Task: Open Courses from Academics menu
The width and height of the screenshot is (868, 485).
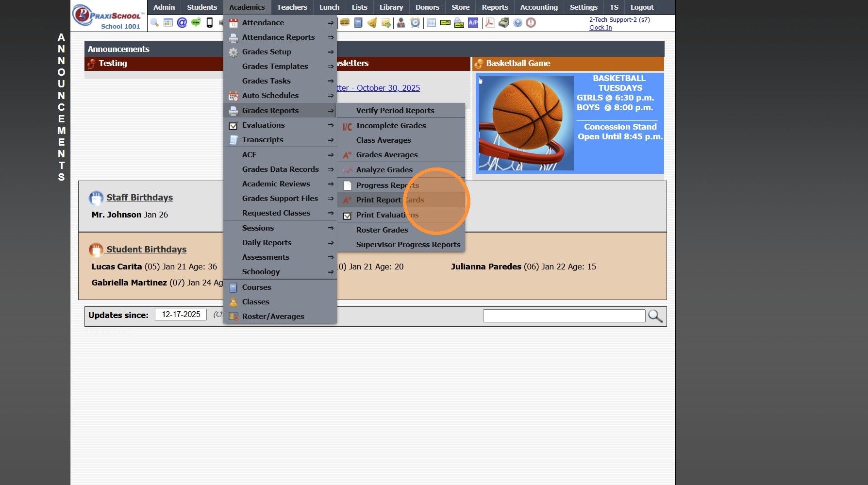Action: click(280, 287)
